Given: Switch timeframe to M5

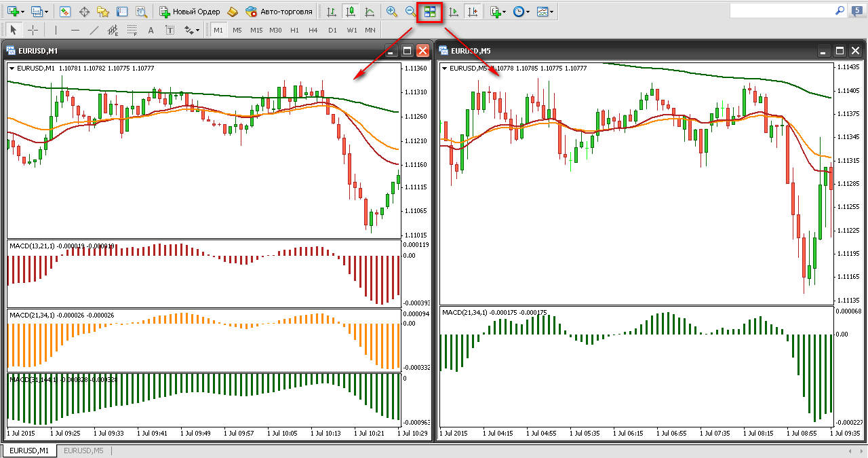Looking at the screenshot, I should 237,30.
